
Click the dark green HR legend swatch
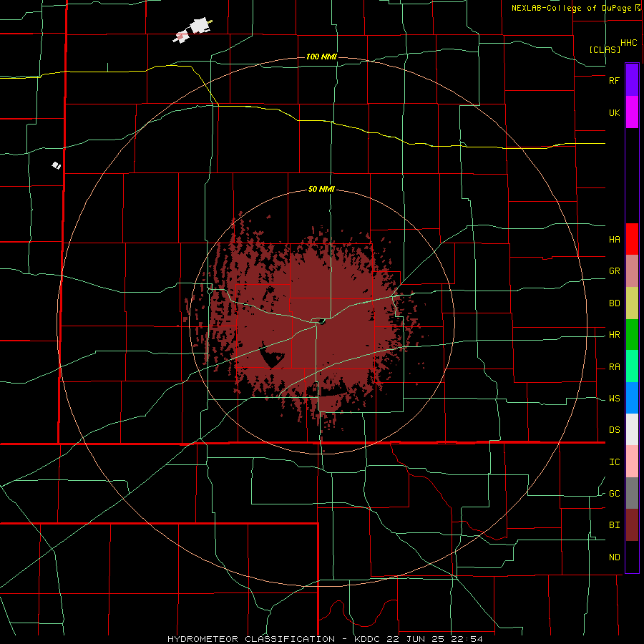(x=632, y=335)
